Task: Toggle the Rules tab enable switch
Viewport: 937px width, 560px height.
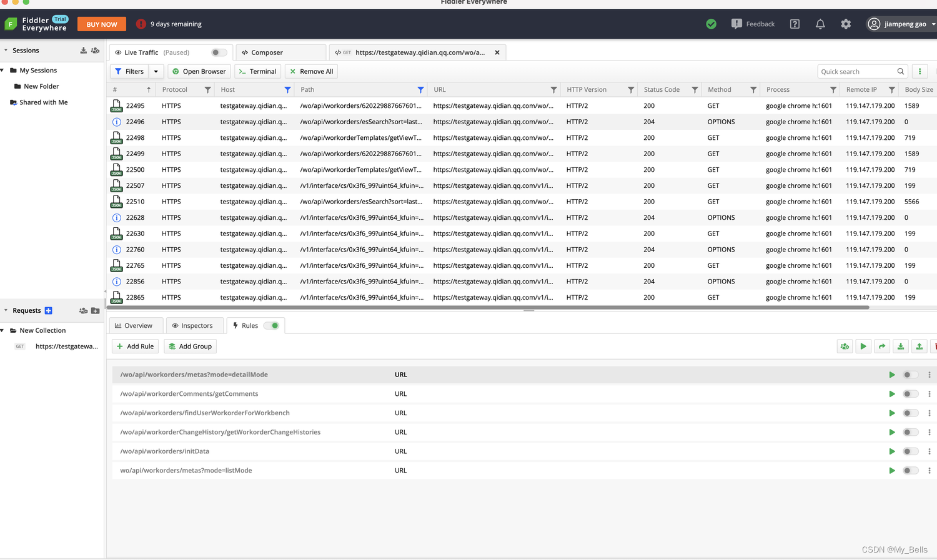Action: tap(271, 325)
